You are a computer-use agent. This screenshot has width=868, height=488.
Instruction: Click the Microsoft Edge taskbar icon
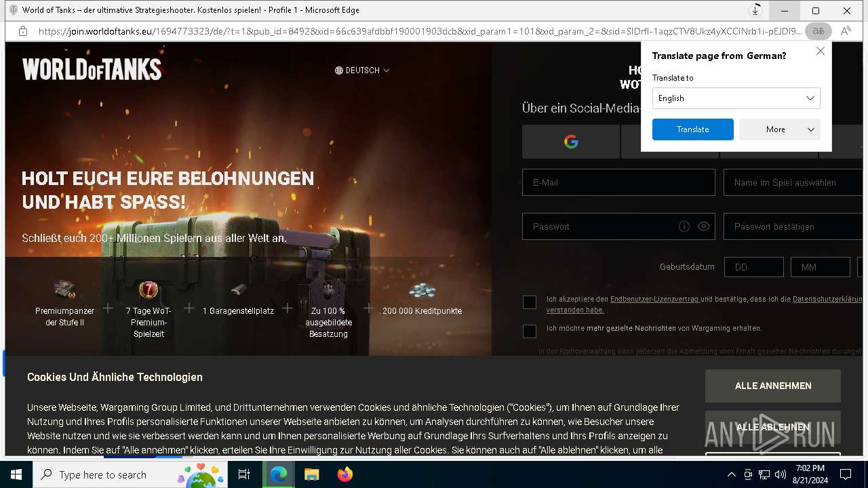pos(279,474)
